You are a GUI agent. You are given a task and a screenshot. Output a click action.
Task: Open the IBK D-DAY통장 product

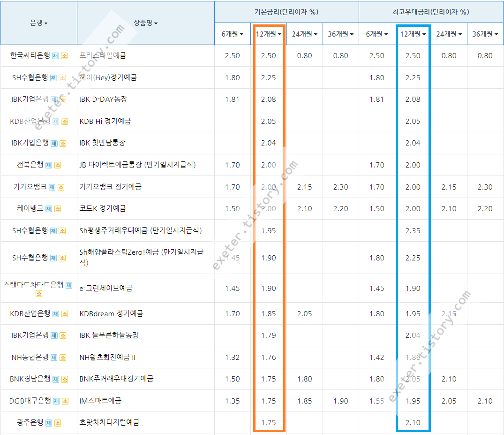(x=103, y=99)
